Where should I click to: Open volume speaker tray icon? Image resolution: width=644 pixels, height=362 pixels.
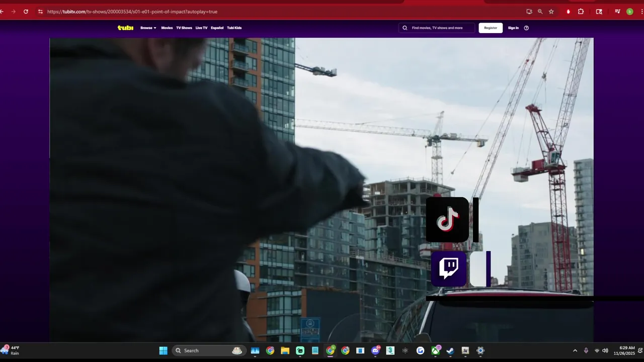click(x=605, y=350)
